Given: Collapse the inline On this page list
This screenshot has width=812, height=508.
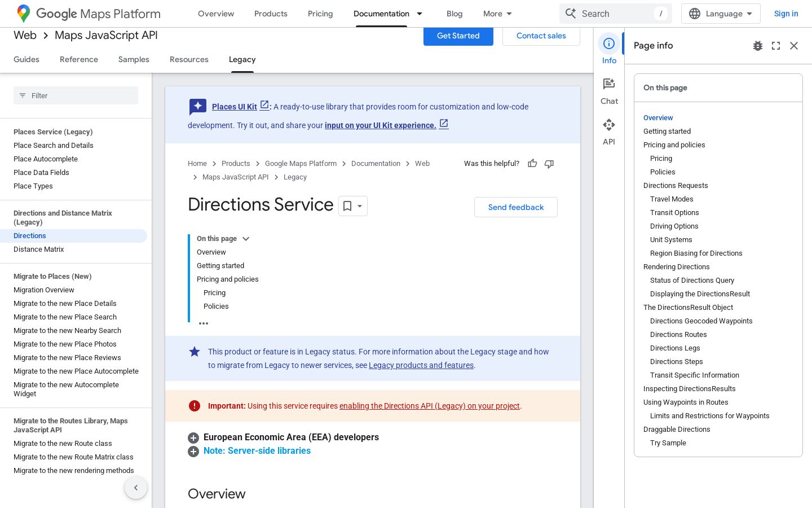Looking at the screenshot, I should (246, 239).
